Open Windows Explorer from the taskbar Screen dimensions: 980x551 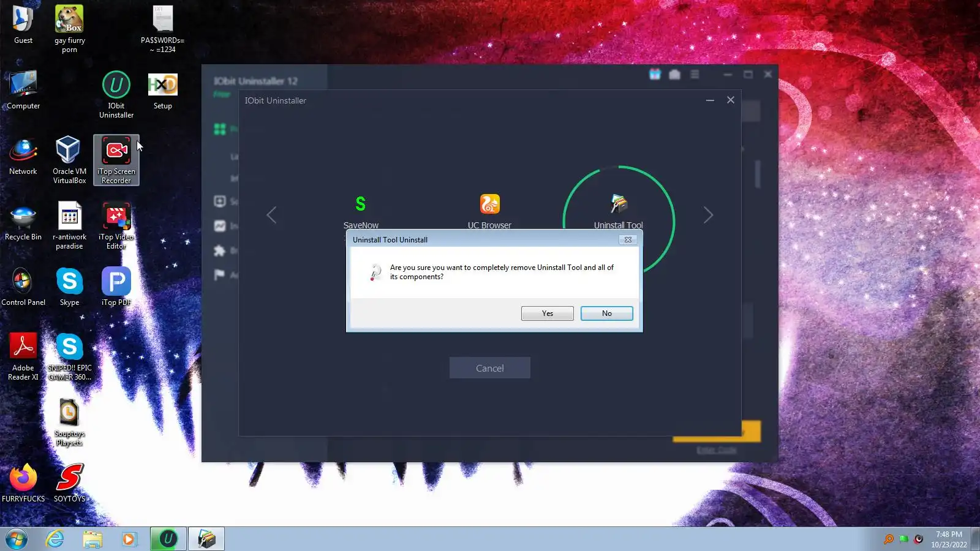[x=92, y=539]
